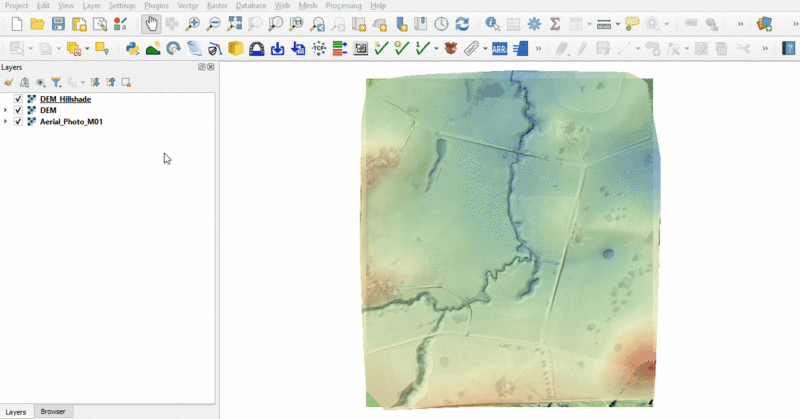Screen dimensions: 800x419
Task: Open Statistical Summary sigma icon
Action: [x=555, y=23]
